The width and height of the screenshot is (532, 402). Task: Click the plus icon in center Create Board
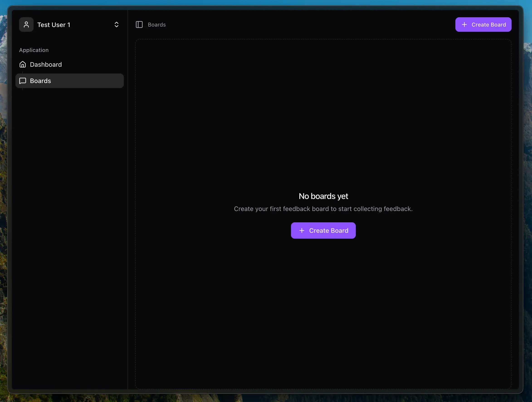(x=302, y=230)
